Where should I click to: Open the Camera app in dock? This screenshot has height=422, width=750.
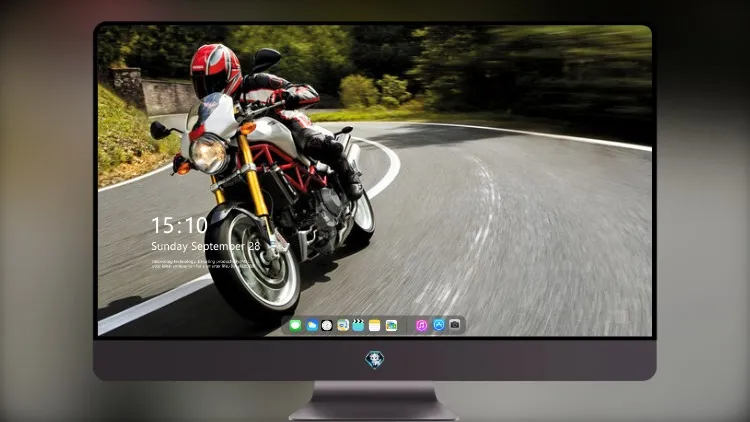point(455,325)
